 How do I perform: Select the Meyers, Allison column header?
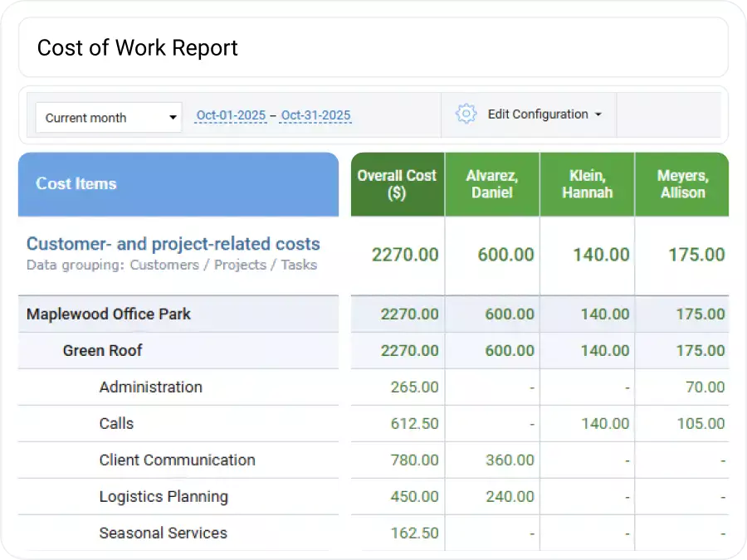point(681,184)
